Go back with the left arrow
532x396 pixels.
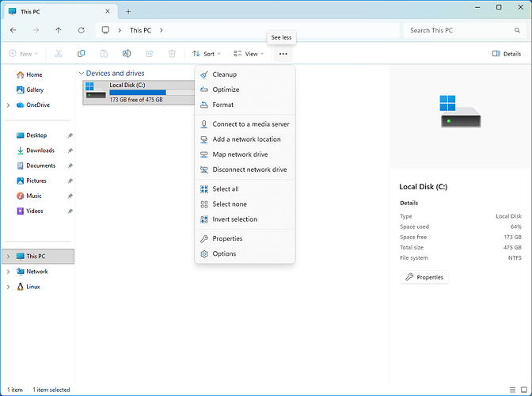[13, 30]
